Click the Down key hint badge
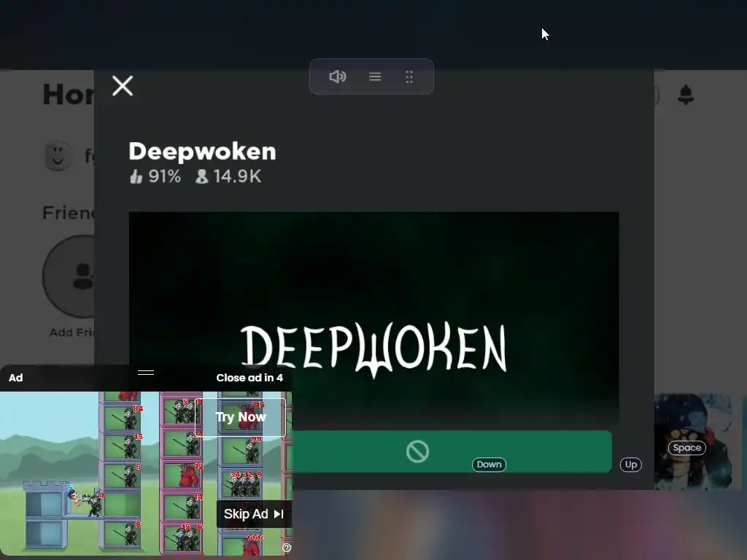Screen dimensions: 747x560 point(489,464)
